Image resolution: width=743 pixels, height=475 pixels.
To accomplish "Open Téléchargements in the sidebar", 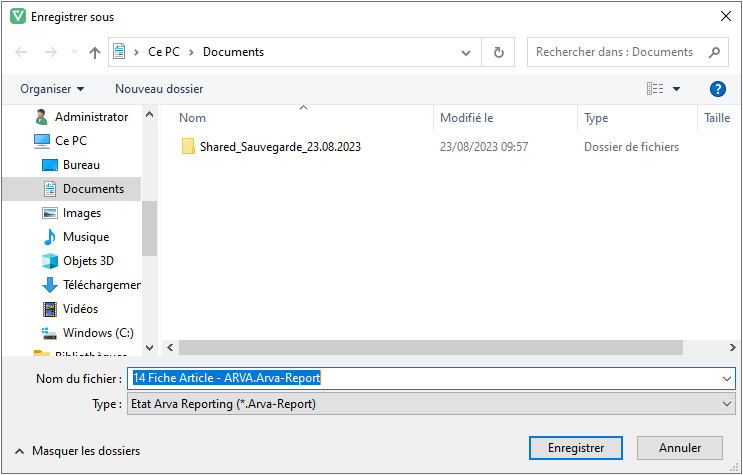I will tap(91, 285).
